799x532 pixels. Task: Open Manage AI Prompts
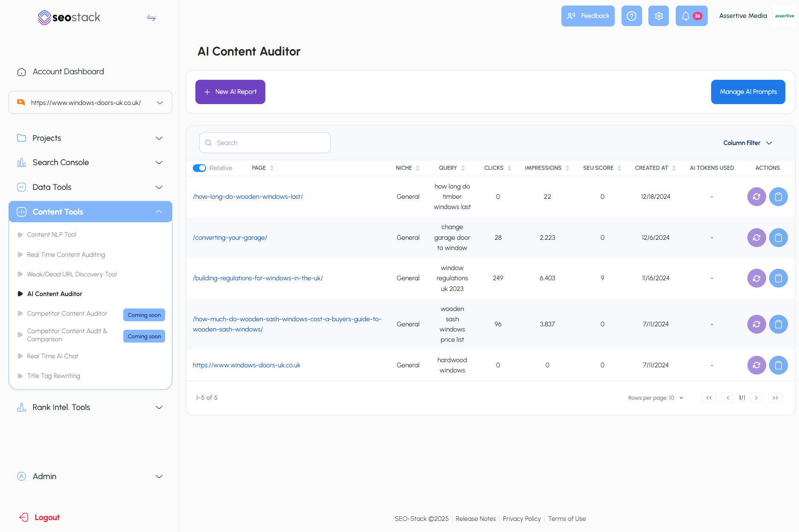coord(748,92)
